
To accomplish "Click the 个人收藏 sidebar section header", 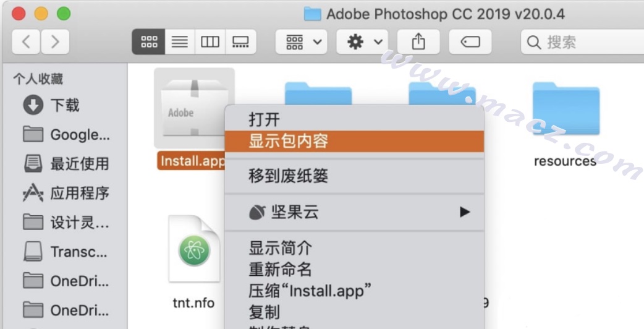I will [x=38, y=79].
